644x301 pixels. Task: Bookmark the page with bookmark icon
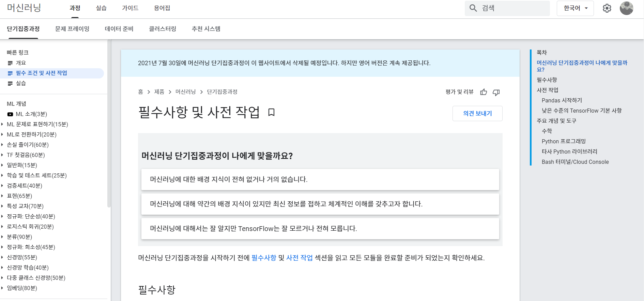point(271,112)
